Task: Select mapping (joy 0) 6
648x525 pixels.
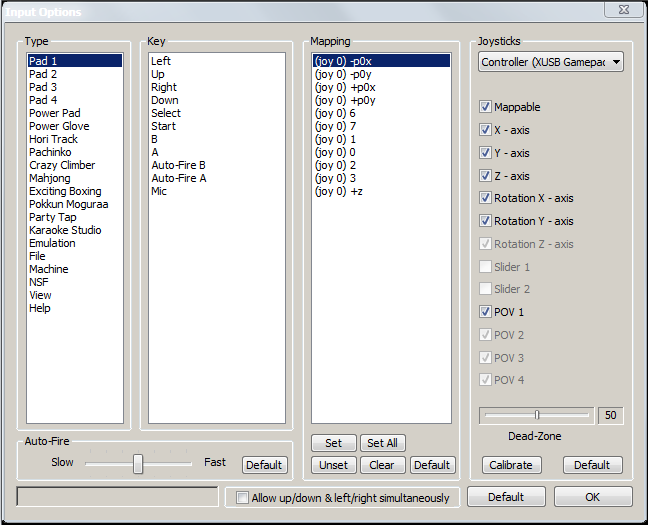Action: point(381,113)
